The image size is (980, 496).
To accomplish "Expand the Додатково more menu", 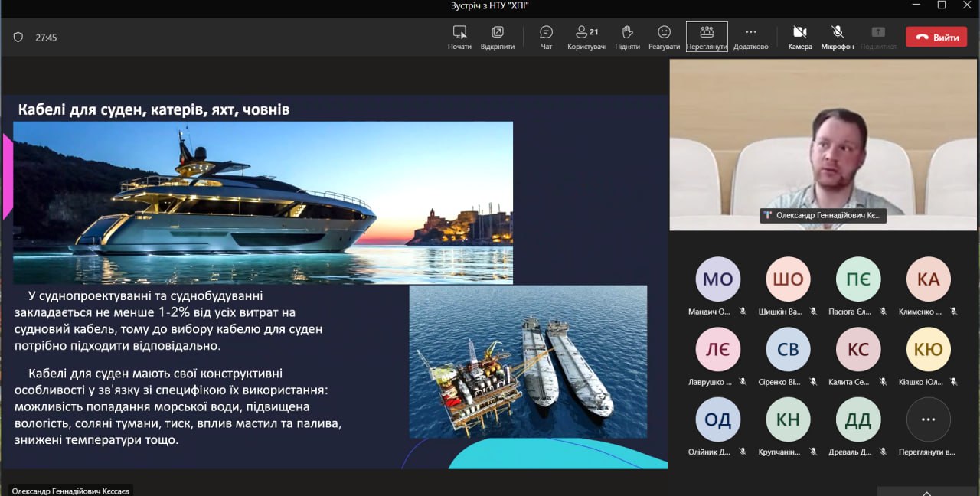I will coord(750,32).
